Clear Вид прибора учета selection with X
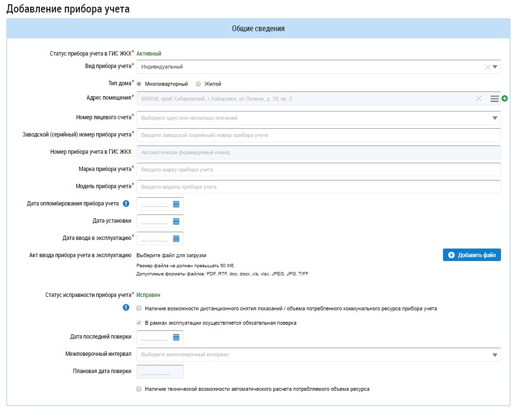523x420 pixels. click(x=488, y=67)
